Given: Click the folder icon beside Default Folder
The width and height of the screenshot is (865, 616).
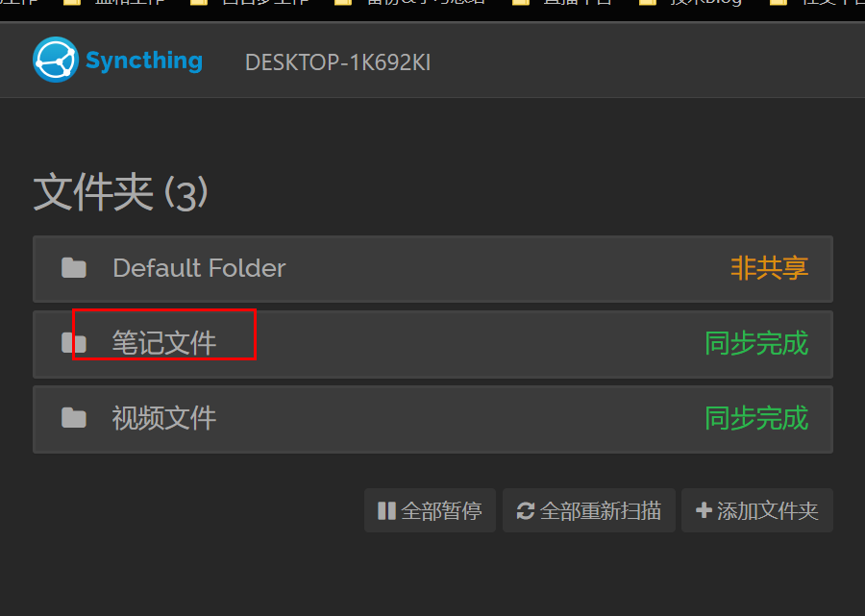Looking at the screenshot, I should [74, 268].
